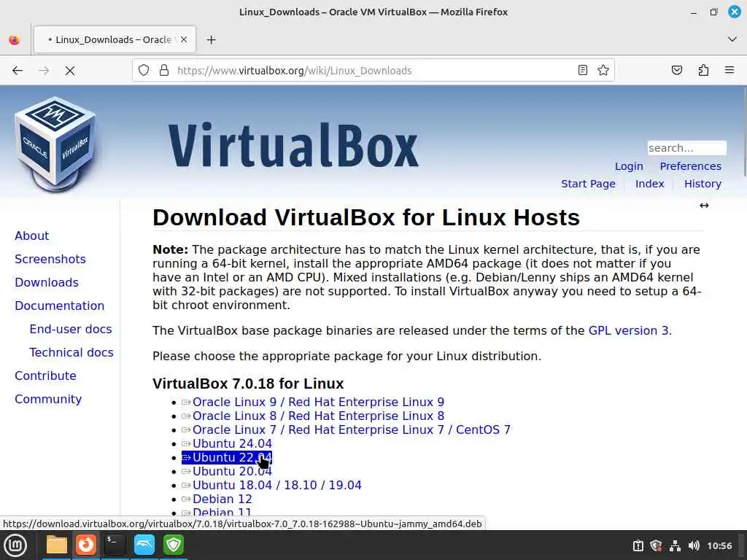
Task: View site security padlock info
Action: point(164,71)
